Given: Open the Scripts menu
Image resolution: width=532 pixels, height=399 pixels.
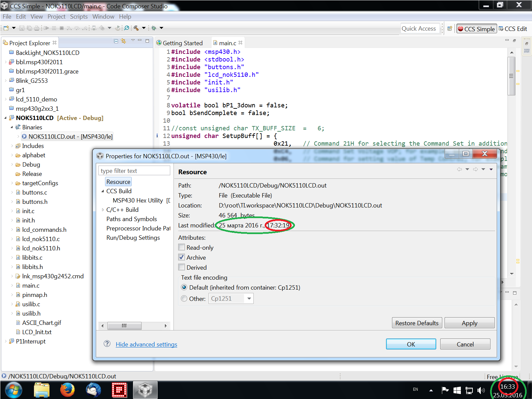Looking at the screenshot, I should [79, 17].
